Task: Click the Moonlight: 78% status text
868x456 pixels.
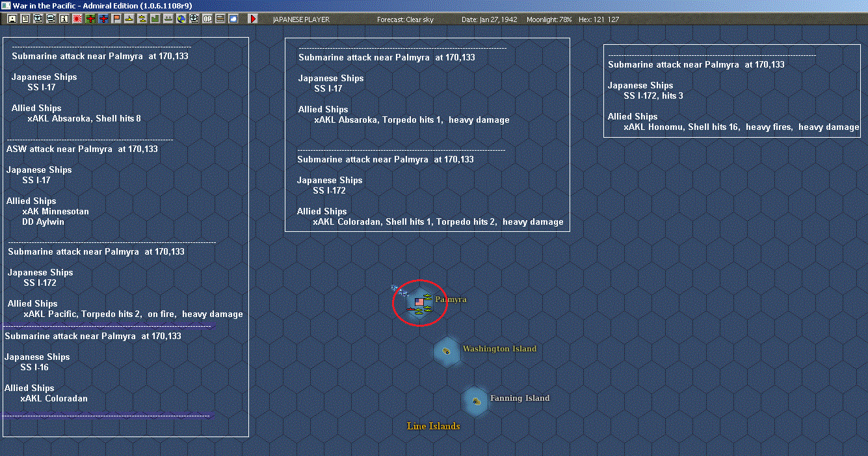Action: [549, 19]
